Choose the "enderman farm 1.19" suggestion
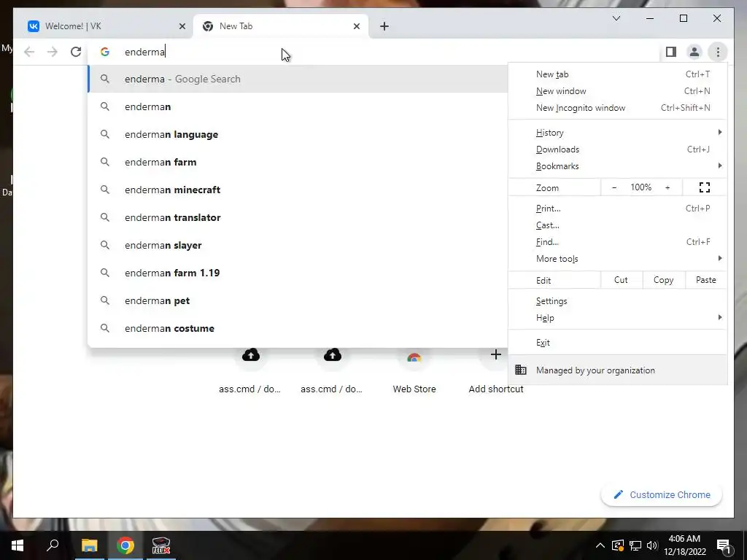The image size is (747, 560). click(x=298, y=273)
